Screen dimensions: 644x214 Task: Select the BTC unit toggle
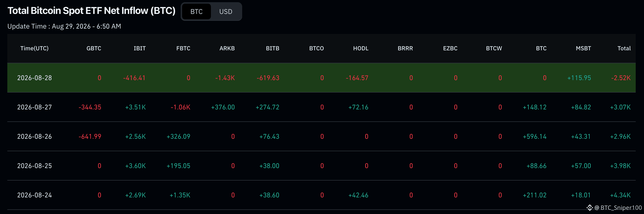coord(197,11)
